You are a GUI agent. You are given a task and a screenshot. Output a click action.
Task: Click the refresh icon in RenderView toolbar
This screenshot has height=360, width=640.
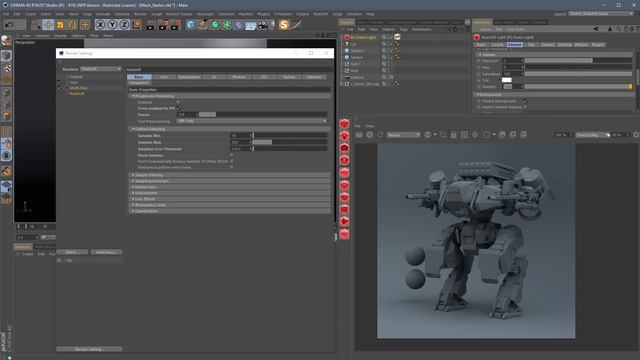click(380, 135)
